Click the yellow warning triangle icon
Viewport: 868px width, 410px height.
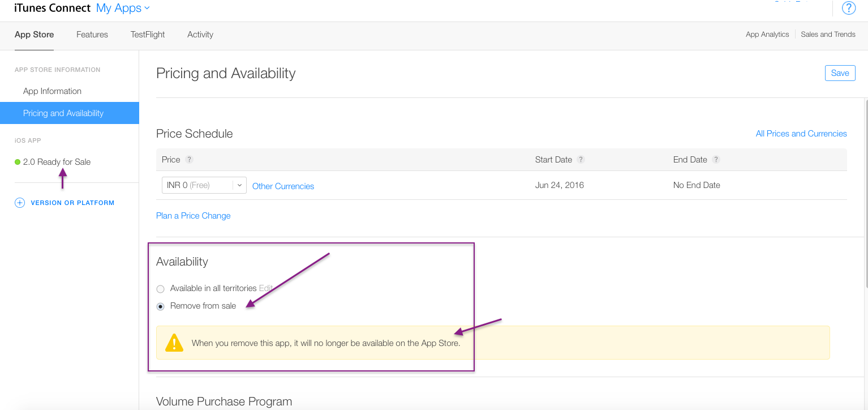coord(174,343)
